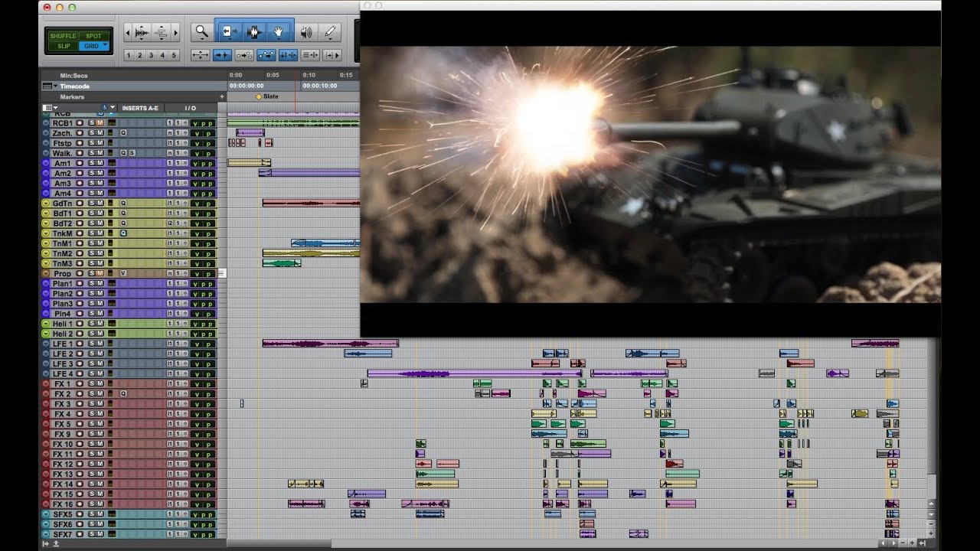980x551 pixels.
Task: Select the LFE 4 track name
Action: (x=63, y=373)
